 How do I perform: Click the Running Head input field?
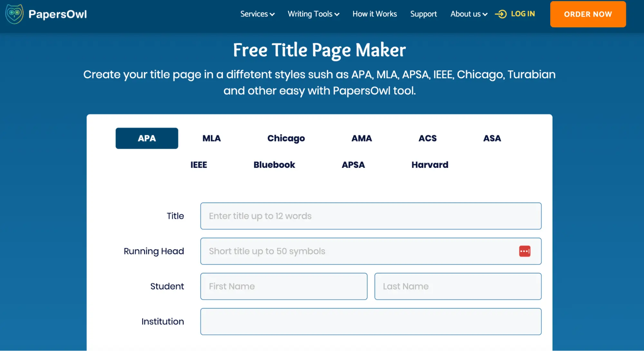tap(371, 251)
